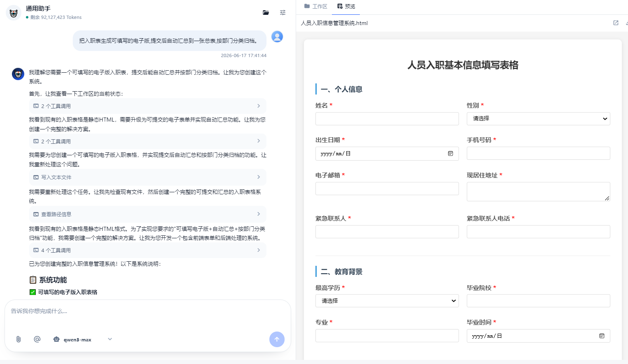The height and width of the screenshot is (364, 628).
Task: Open the folder icon in the chat header
Action: [266, 13]
